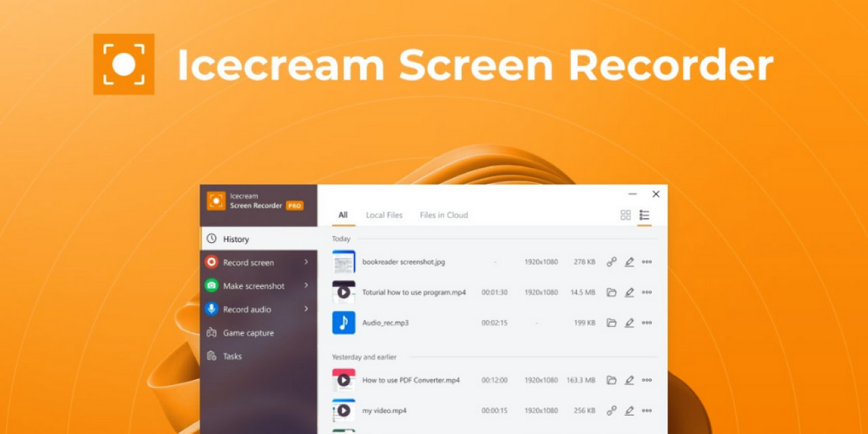
Task: Expand the Record screen submenu arrow
Action: point(306,262)
